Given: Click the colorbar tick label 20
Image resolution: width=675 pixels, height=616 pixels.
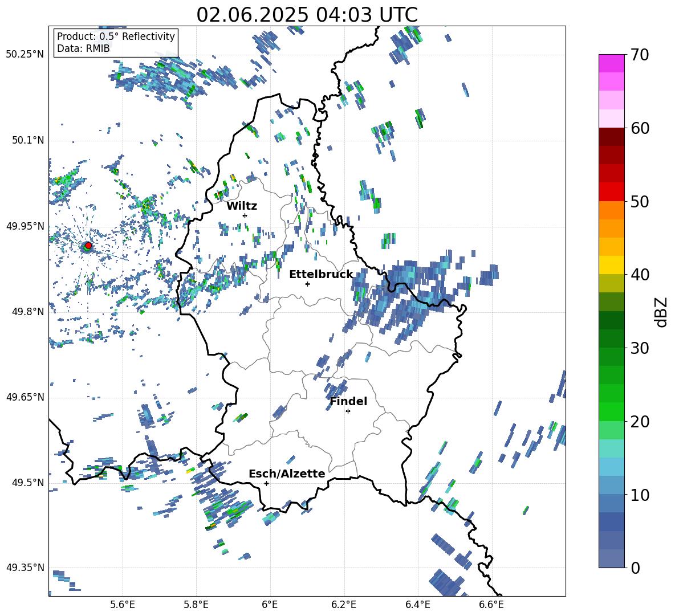Looking at the screenshot, I should point(640,422).
